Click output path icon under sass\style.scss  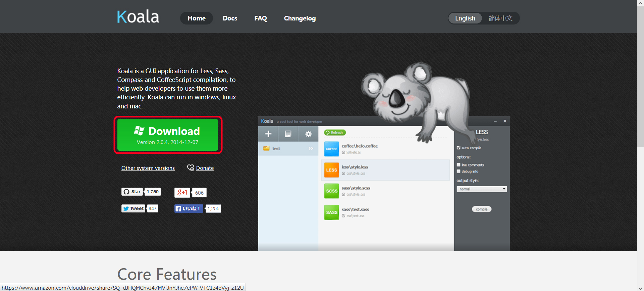[343, 194]
